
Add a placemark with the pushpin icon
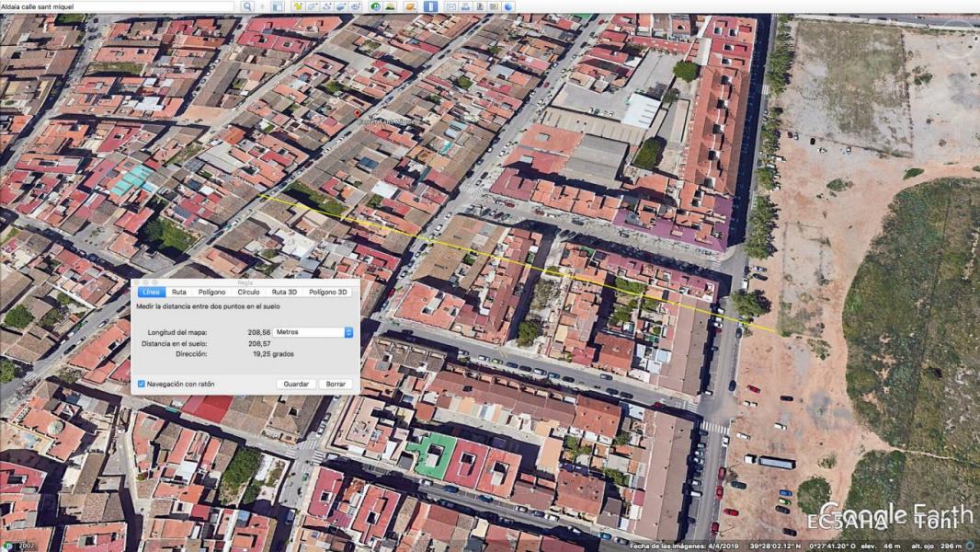coord(297,6)
